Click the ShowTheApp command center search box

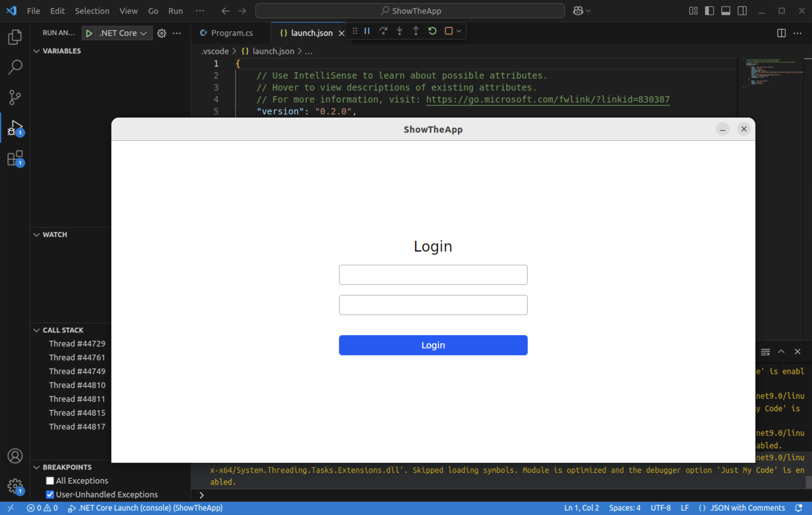[x=410, y=11]
